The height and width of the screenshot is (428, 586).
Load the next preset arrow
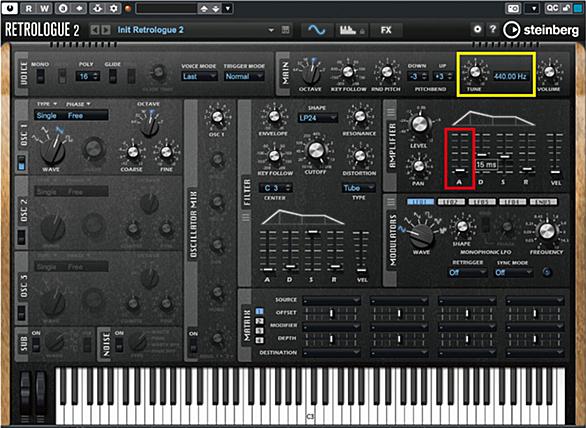tap(106, 30)
